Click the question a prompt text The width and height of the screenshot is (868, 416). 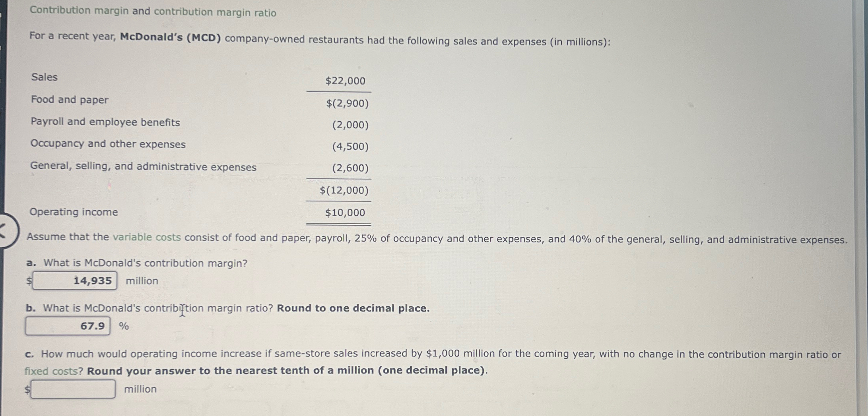pos(137,263)
